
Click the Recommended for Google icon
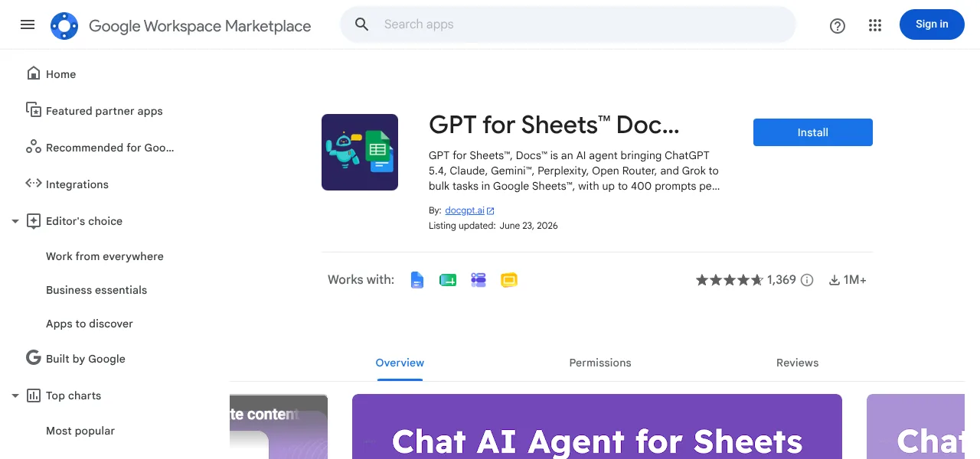34,147
